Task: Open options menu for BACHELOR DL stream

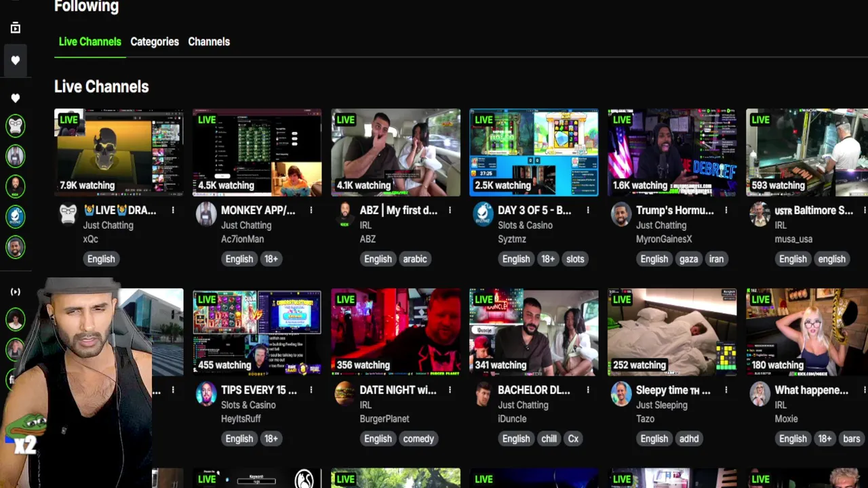Action: (588, 390)
